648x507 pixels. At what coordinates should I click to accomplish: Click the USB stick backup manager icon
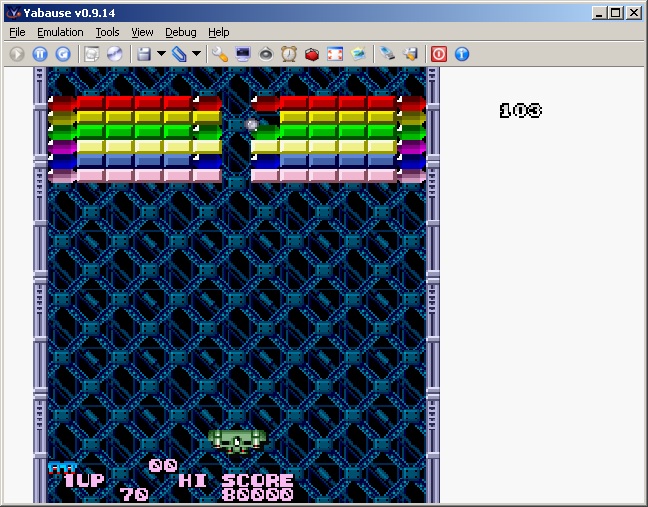(x=387, y=53)
